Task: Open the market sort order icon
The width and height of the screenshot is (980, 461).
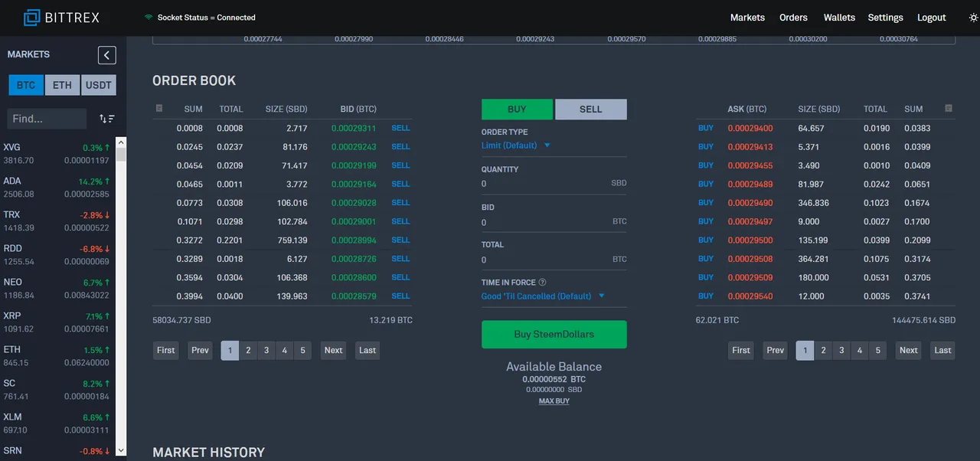Action: (107, 119)
